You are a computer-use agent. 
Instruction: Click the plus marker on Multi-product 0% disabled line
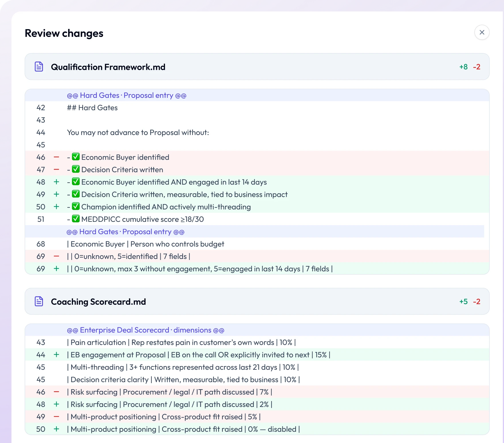point(56,429)
